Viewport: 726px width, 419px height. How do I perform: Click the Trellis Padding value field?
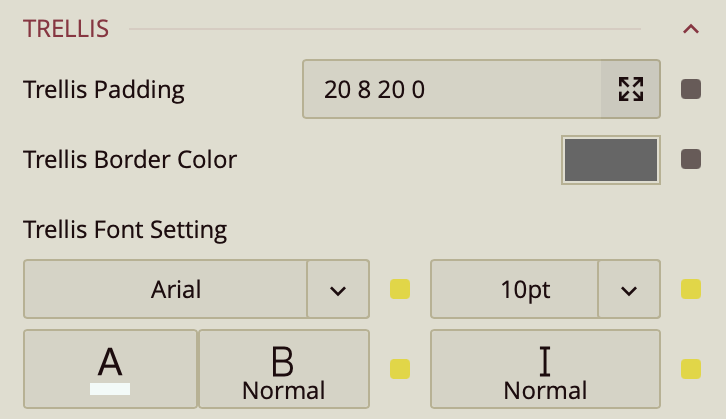click(x=451, y=90)
